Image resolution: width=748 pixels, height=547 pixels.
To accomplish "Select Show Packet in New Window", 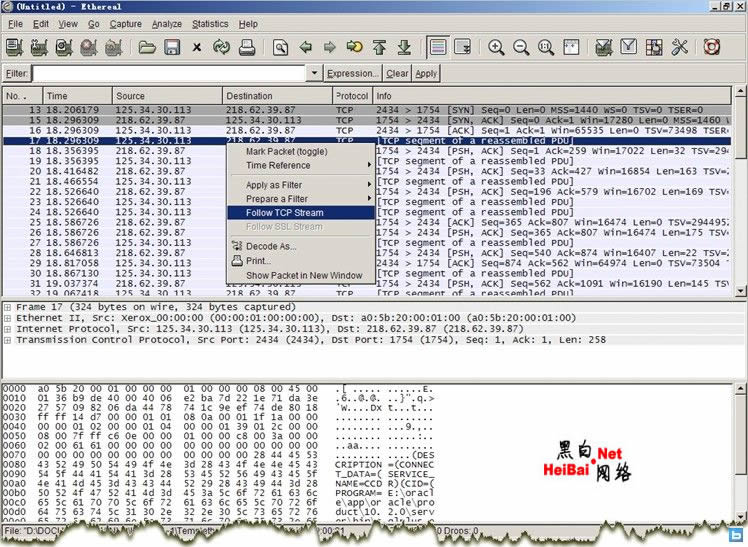I will click(x=301, y=276).
